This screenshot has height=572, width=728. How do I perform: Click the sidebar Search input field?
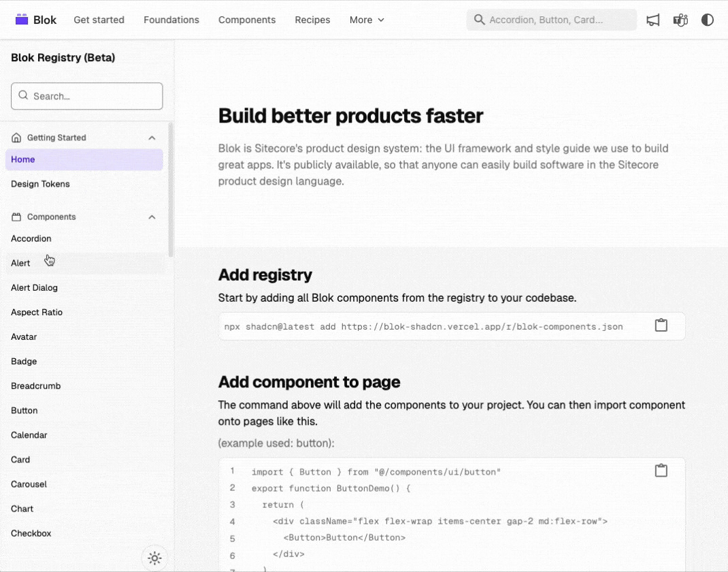click(x=86, y=96)
